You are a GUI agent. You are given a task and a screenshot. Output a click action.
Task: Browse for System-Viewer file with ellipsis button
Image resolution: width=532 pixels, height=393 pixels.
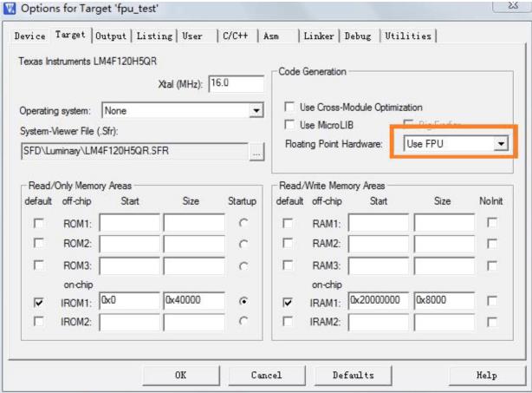click(255, 153)
